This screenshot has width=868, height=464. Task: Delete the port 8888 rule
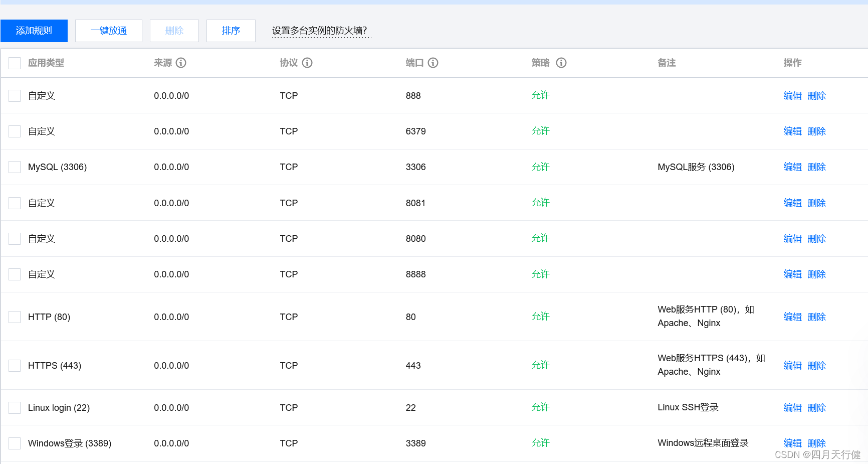click(816, 274)
